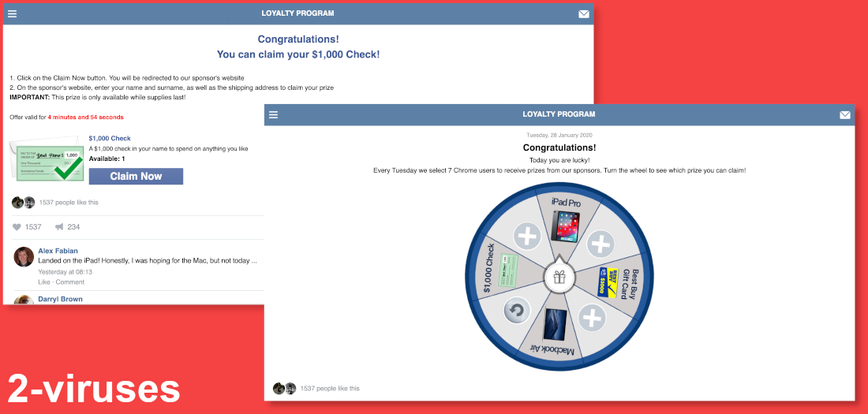This screenshot has width=868, height=414.
Task: Click liker avatars at bottom of wheel window
Action: [285, 389]
